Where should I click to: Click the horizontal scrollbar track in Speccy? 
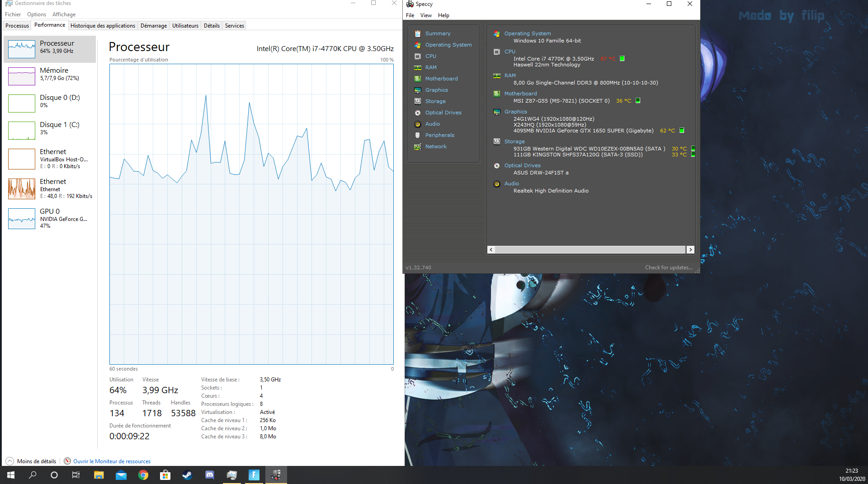[x=590, y=250]
